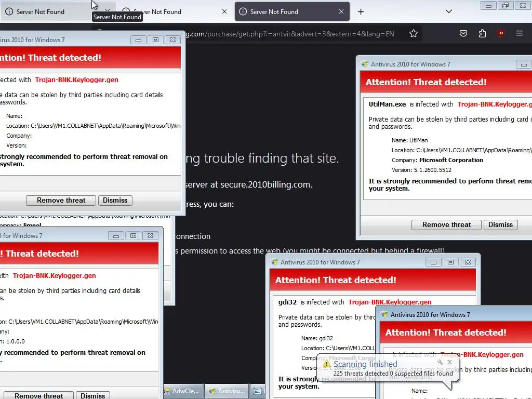Close the bottom-left Antivirus popup window
This screenshot has width=532, height=399.
tap(150, 235)
